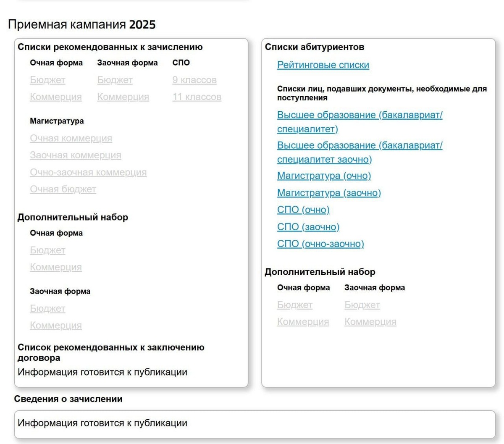
Task: Open Очная бюджет under Магистратура
Action: (63, 189)
